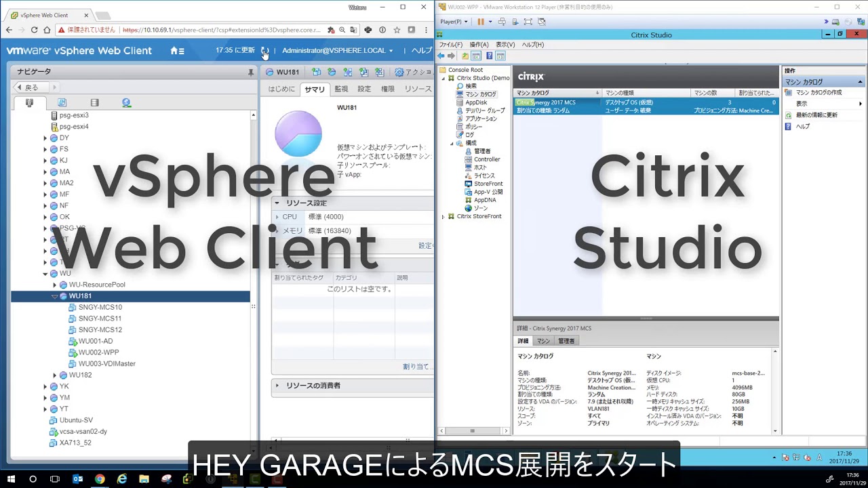Click the 戻る back button in navigator
The height and width of the screenshot is (488, 868).
pos(30,87)
